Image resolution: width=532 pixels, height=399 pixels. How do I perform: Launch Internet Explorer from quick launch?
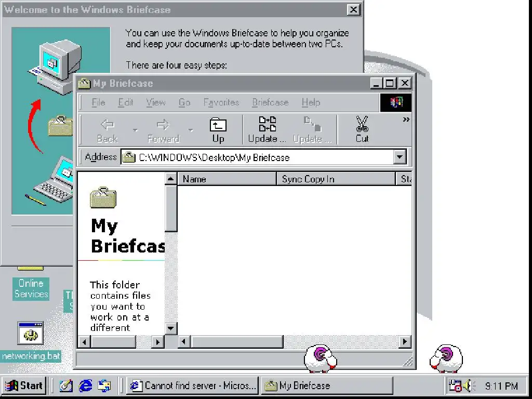tap(86, 386)
